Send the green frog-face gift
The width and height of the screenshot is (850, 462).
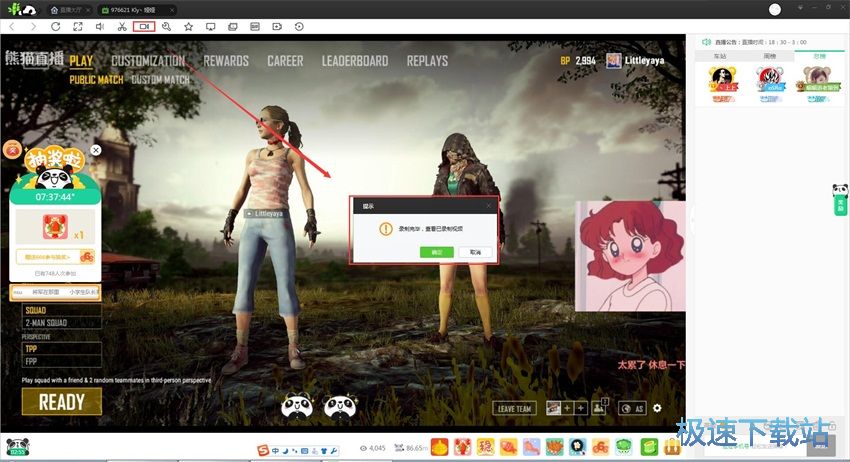[624, 447]
